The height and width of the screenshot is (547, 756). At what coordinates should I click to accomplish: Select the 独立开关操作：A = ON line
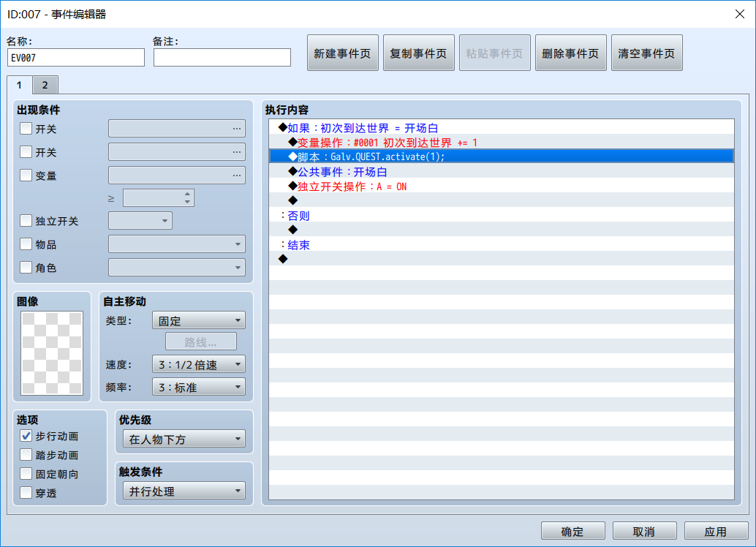502,186
